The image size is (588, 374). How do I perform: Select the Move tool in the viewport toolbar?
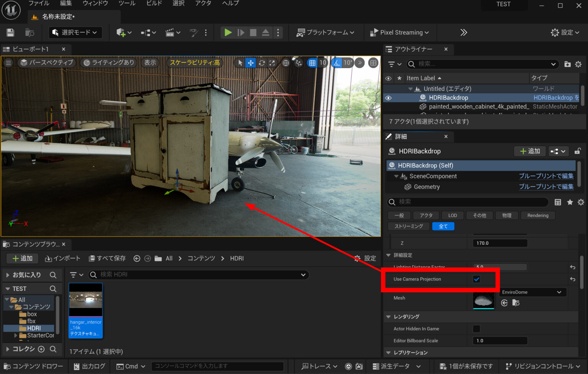[x=250, y=62]
